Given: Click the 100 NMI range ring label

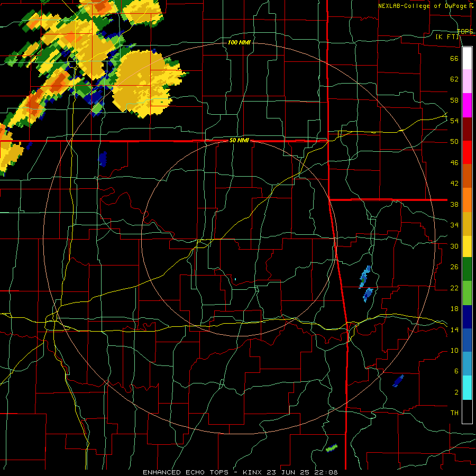Looking at the screenshot, I should click(x=239, y=42).
